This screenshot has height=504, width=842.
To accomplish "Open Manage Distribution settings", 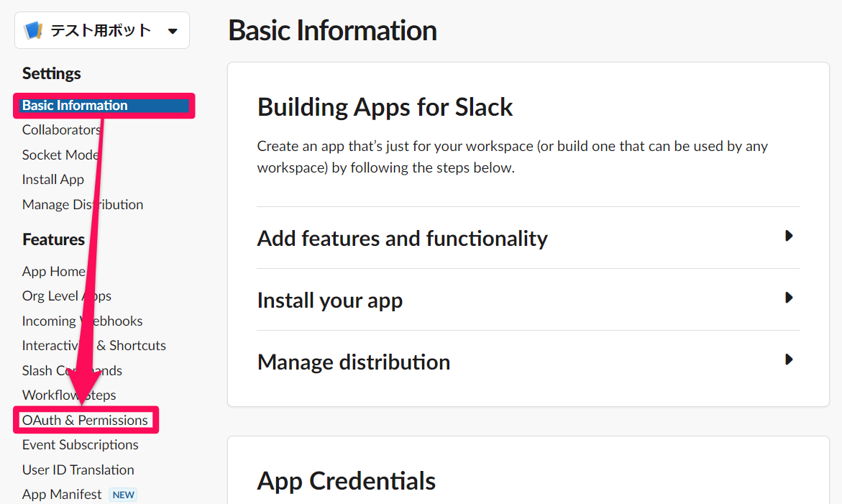I will (x=82, y=204).
